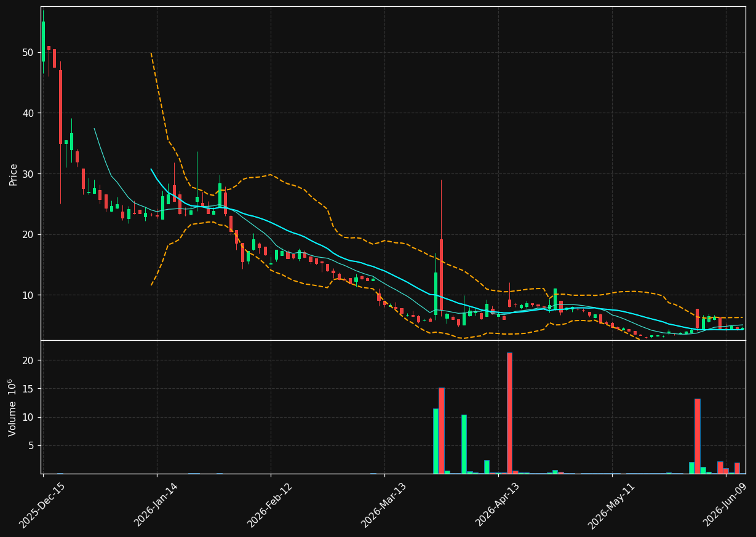This screenshot has height=537, width=756.
Task: Click the price tick label 10
Action: pos(28,295)
